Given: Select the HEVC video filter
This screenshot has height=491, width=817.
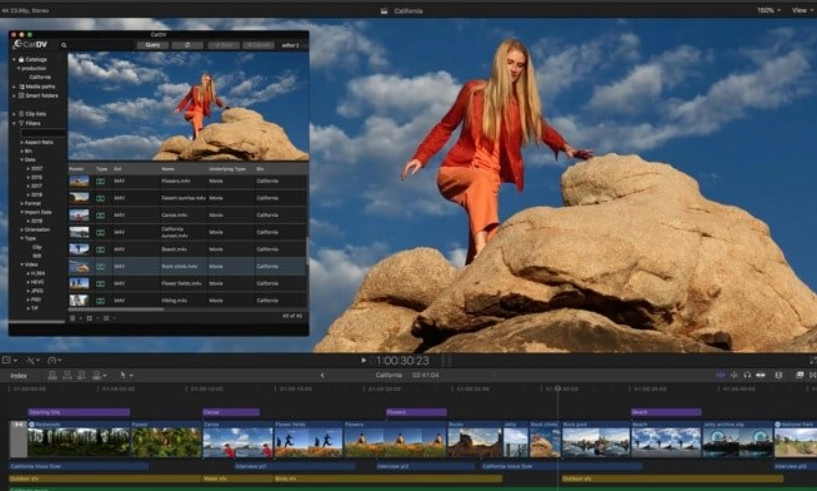Looking at the screenshot, I should (37, 282).
